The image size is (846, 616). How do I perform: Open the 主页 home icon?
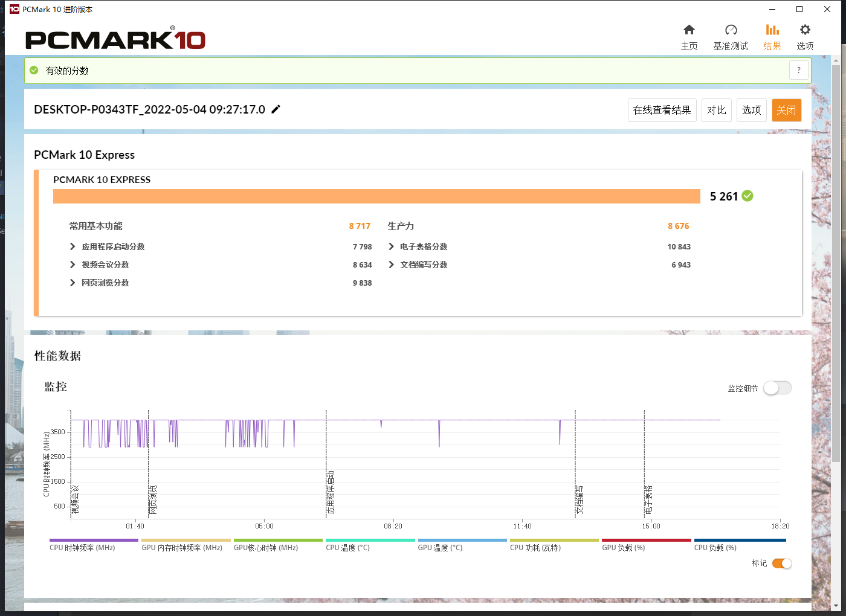pyautogui.click(x=689, y=30)
